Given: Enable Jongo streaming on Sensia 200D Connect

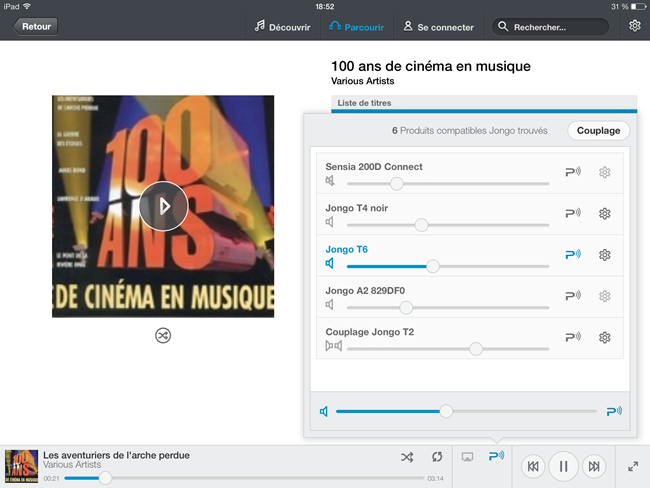Looking at the screenshot, I should tap(573, 172).
